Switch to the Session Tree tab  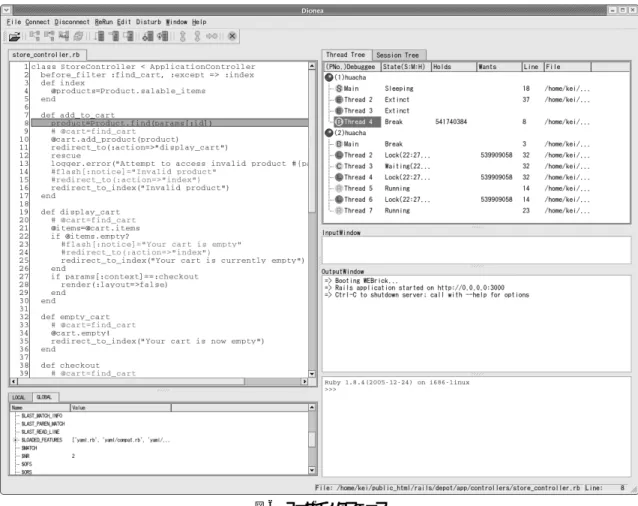(398, 55)
